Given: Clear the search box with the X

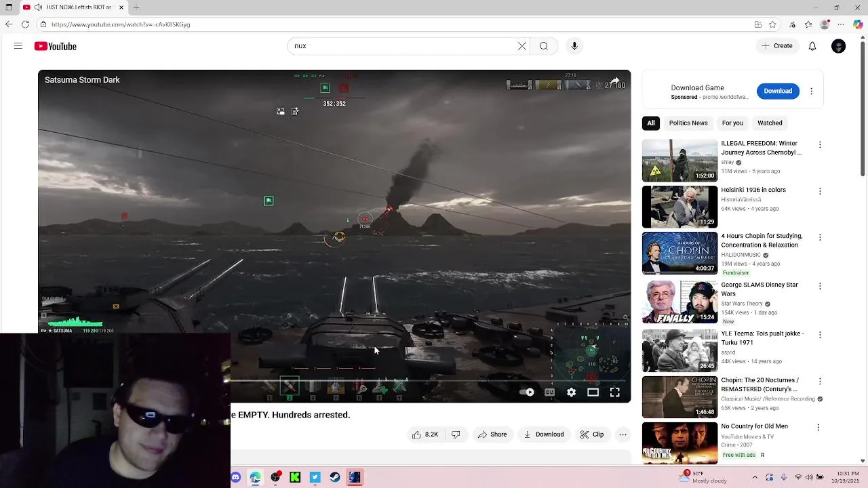Looking at the screenshot, I should [522, 46].
